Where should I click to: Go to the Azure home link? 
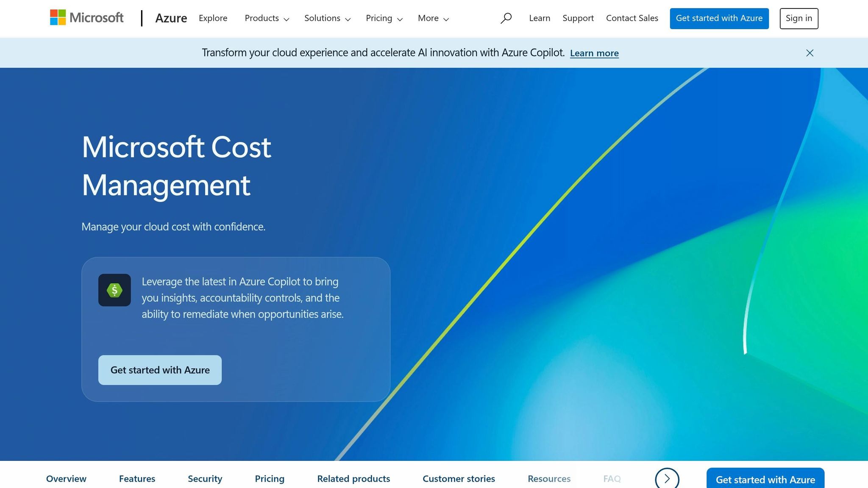(x=171, y=18)
